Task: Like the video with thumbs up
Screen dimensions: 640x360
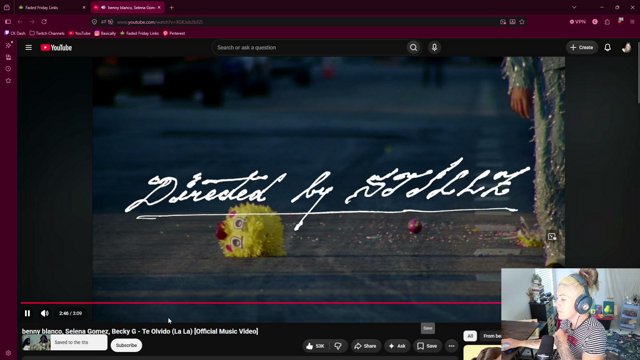Action: point(315,346)
